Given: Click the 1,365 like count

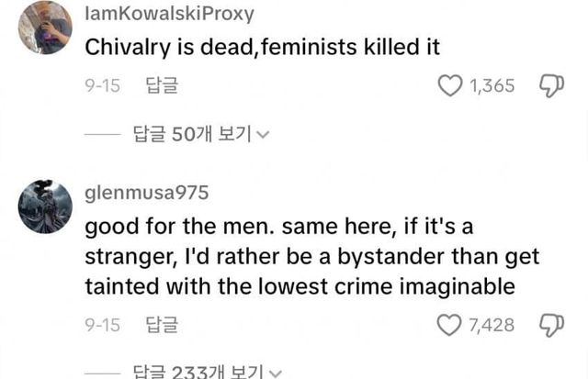Looking at the screenshot, I should coord(492,86).
